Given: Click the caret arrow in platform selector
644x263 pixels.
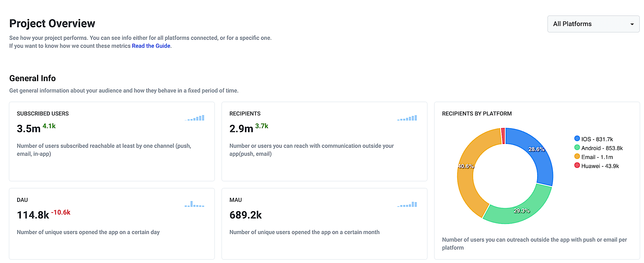Looking at the screenshot, I should pyautogui.click(x=632, y=24).
